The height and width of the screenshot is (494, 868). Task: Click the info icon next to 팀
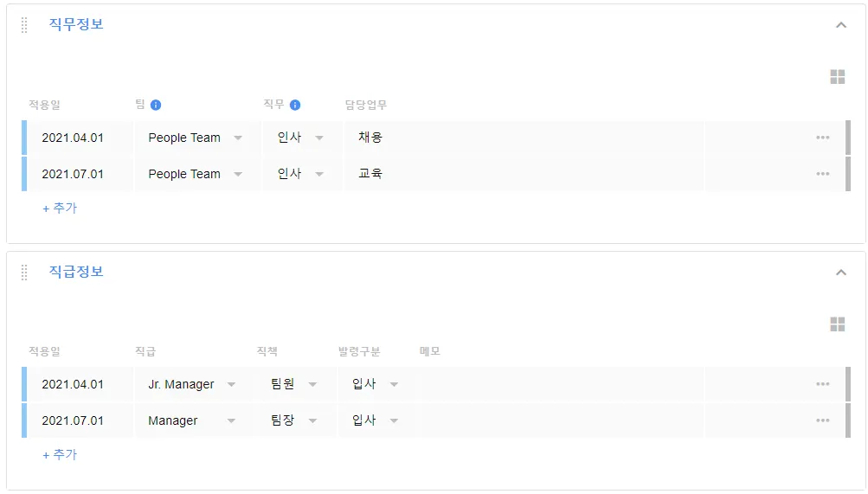(156, 106)
